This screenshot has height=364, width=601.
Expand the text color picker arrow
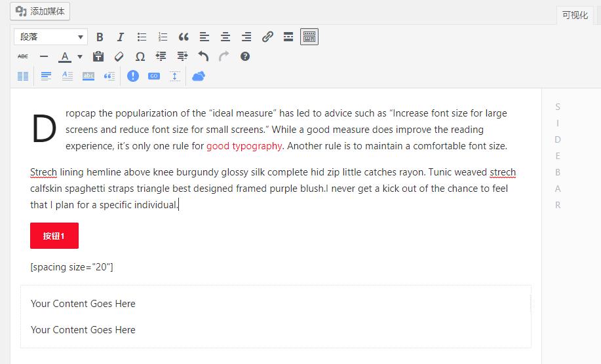coord(80,57)
